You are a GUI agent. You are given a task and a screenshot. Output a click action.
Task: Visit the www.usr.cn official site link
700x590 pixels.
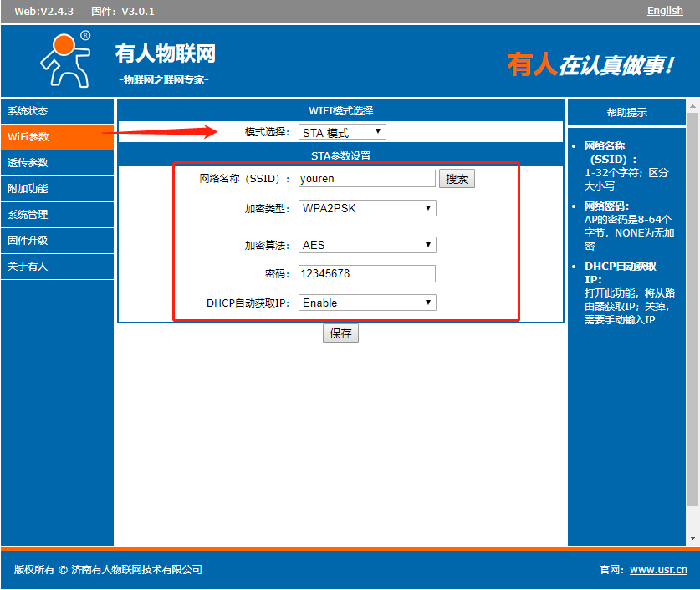point(658,569)
